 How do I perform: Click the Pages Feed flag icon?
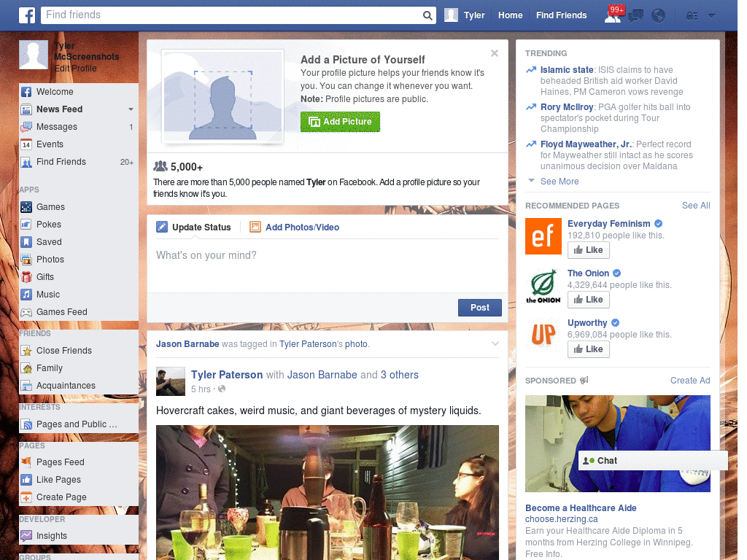click(x=26, y=462)
